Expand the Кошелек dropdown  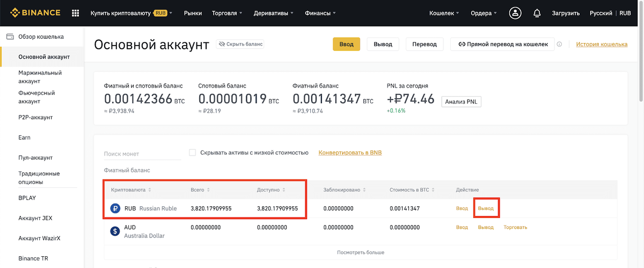(x=444, y=13)
